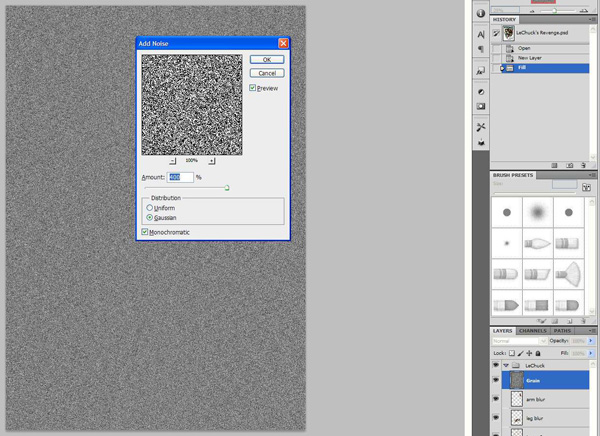Open the blend mode Normal dropdown
The image size is (600, 436).
(x=520, y=341)
